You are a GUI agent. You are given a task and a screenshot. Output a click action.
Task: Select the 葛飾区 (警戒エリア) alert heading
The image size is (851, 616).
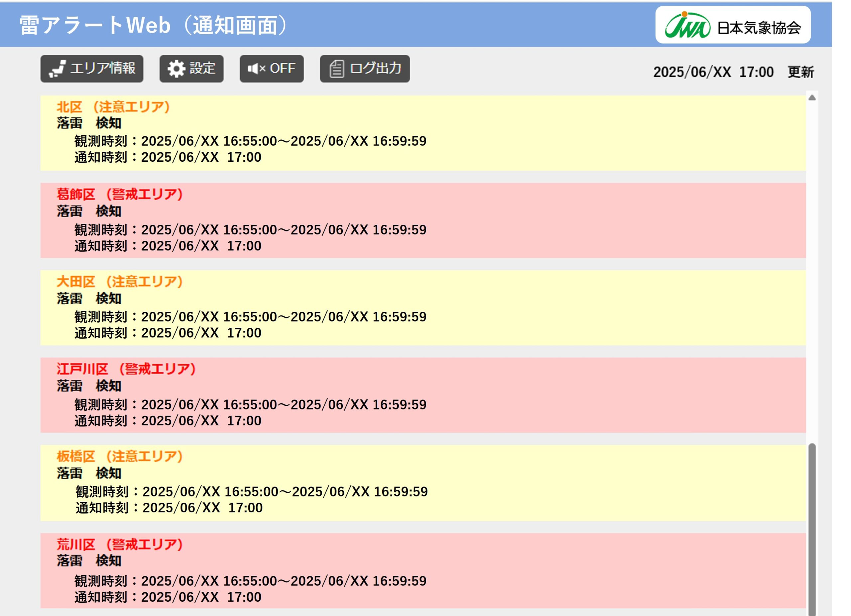click(x=120, y=194)
